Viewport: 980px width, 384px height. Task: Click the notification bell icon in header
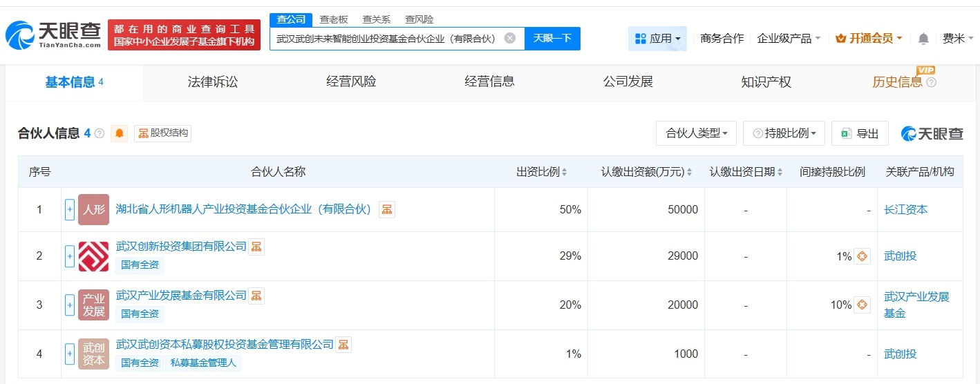923,39
